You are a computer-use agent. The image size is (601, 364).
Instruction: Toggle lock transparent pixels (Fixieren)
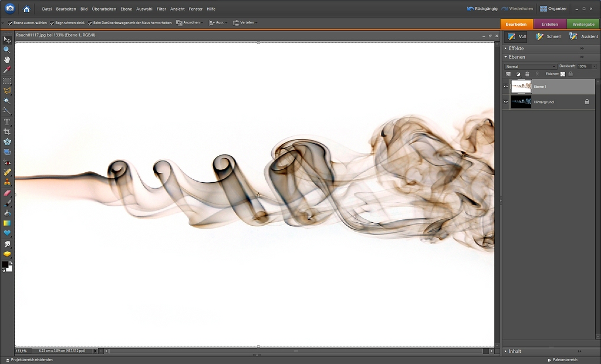(x=563, y=74)
